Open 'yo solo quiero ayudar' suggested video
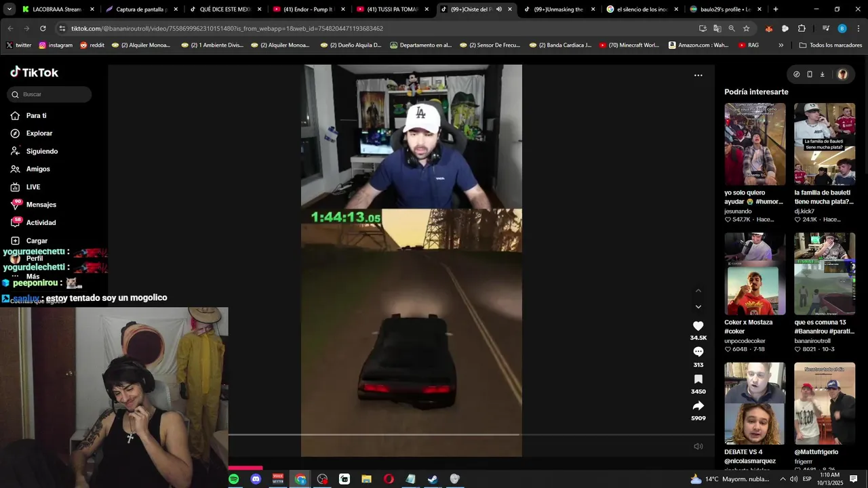Image resolution: width=868 pixels, height=488 pixels. pos(755,144)
